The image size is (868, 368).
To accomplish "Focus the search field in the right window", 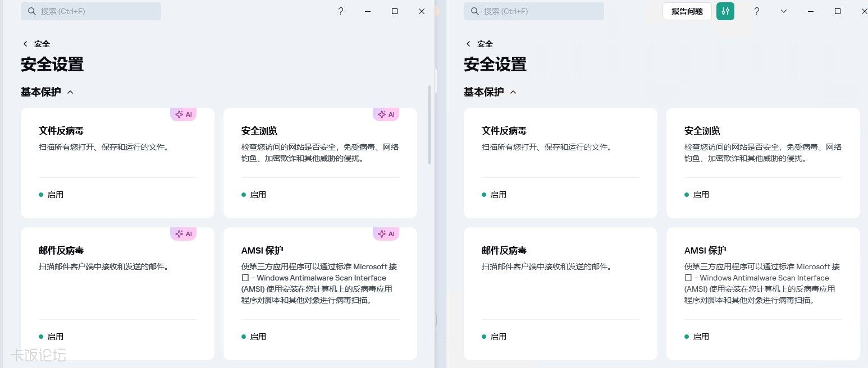I will (534, 11).
